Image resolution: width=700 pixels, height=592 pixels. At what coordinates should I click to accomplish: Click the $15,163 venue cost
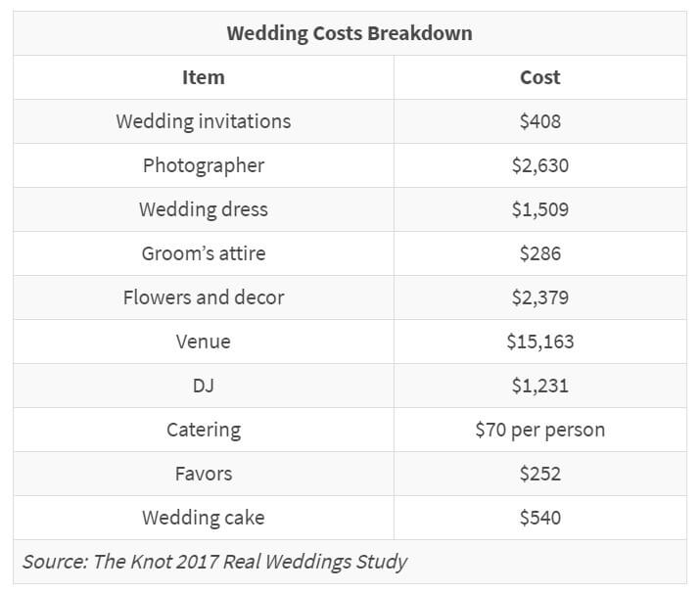point(540,342)
